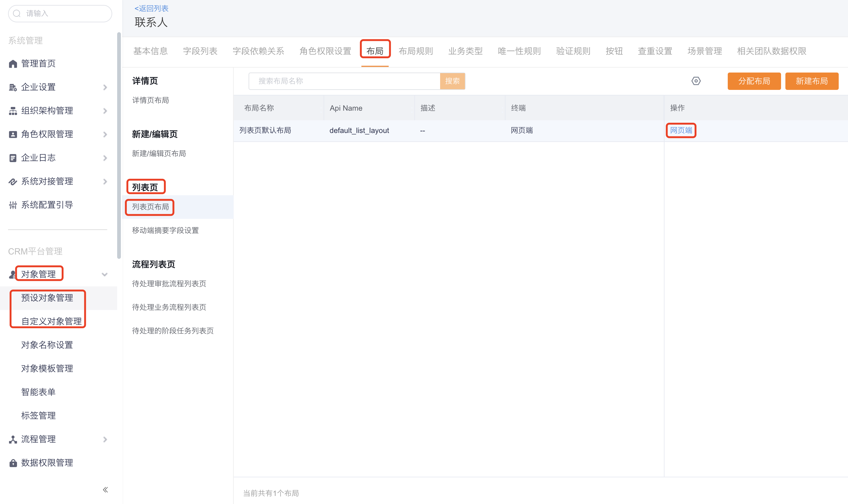Click the 搜索 button
Viewport: 848px width, 504px height.
point(452,81)
